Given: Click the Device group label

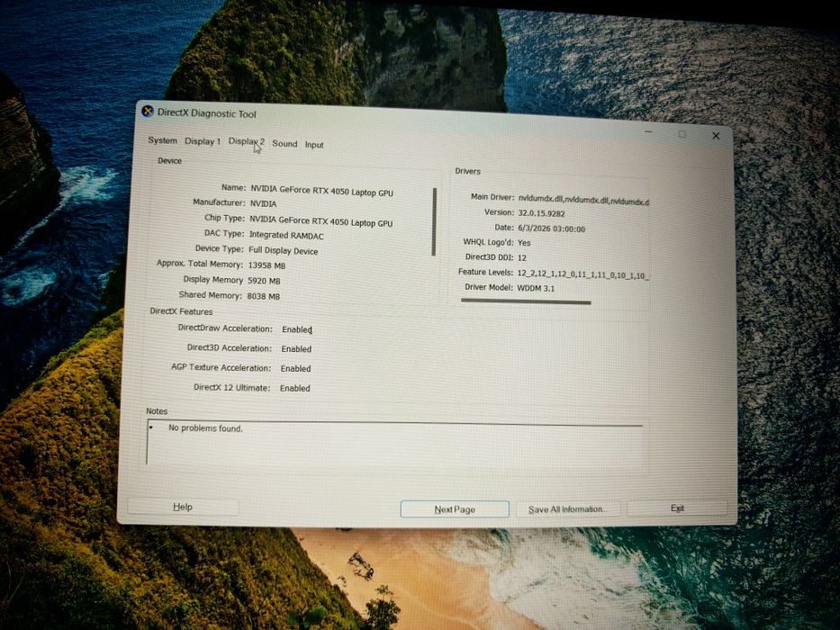Looking at the screenshot, I should click(170, 161).
